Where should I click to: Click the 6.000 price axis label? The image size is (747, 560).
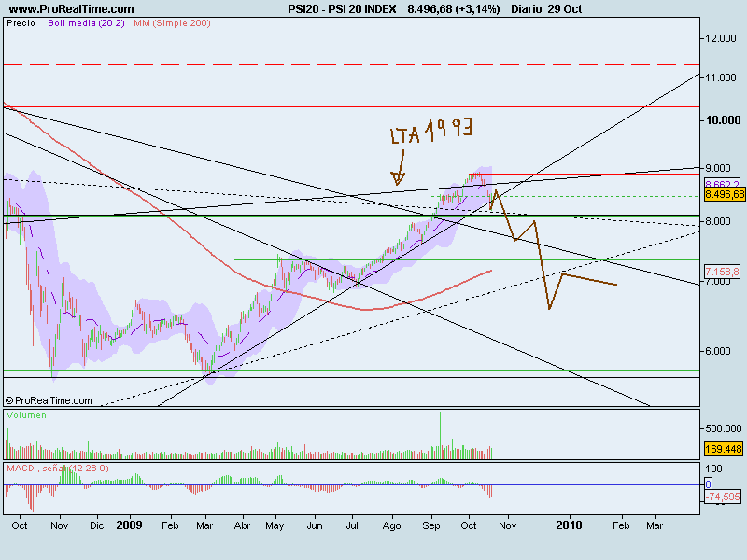click(x=717, y=351)
